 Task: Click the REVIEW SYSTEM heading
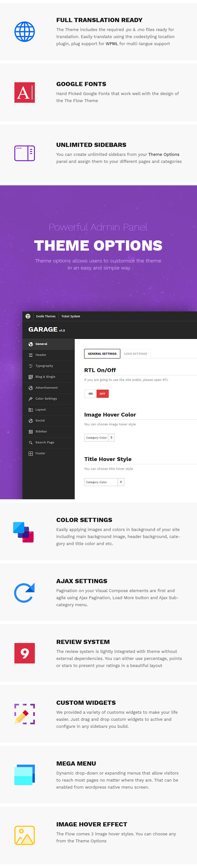coord(83,642)
